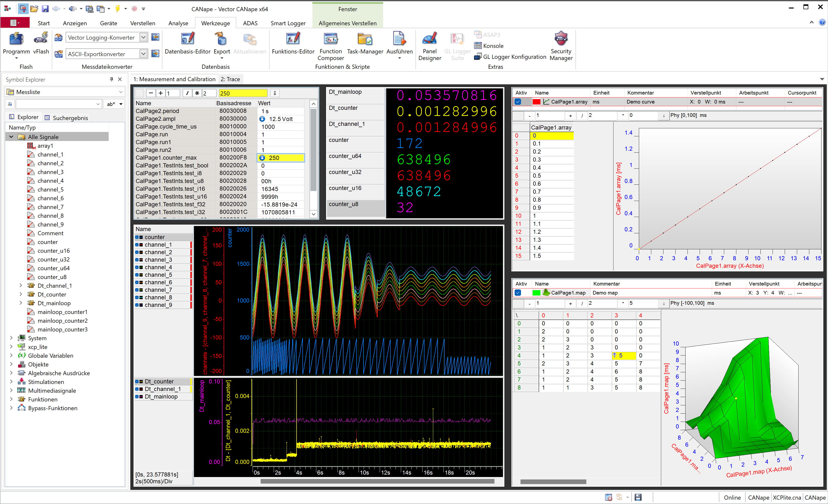Toggle visibility of counter signal
Image resolution: width=828 pixels, height=504 pixels.
click(137, 237)
